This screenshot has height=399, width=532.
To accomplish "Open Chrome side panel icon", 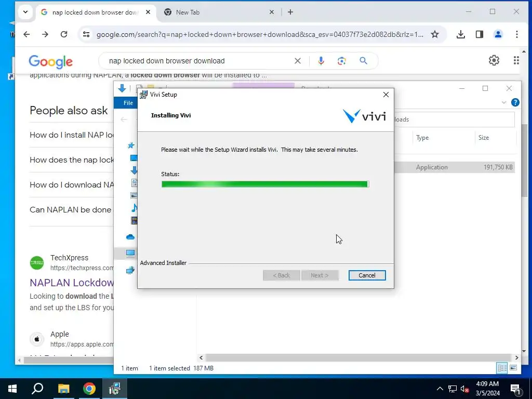I will coord(479,34).
